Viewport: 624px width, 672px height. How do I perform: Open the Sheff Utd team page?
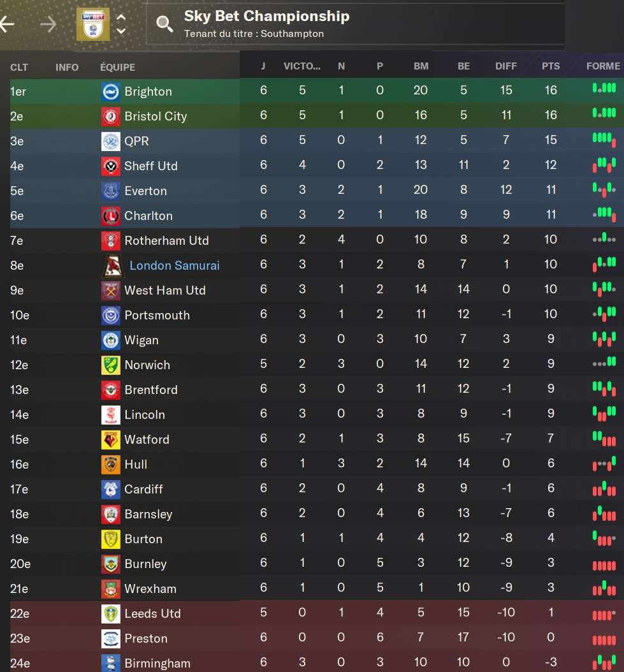pos(151,166)
